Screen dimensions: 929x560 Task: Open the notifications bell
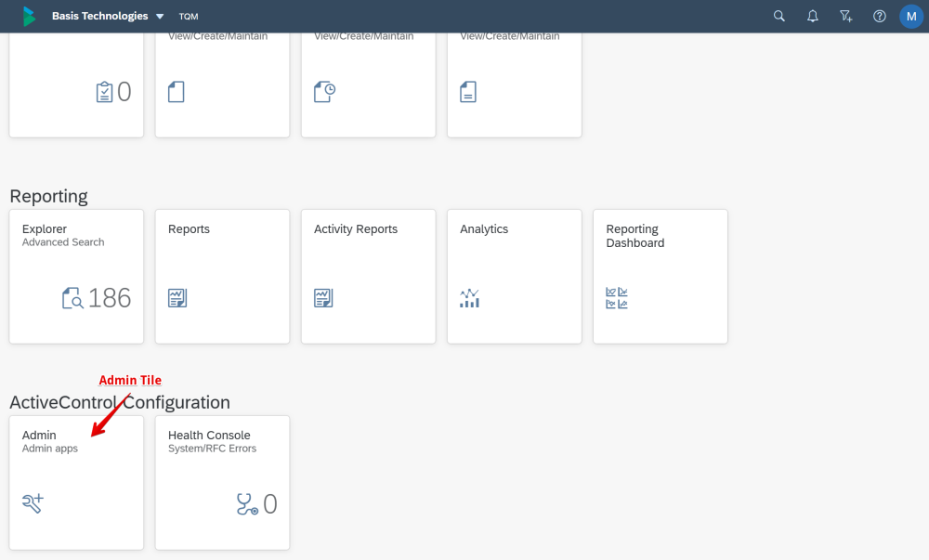click(x=813, y=16)
